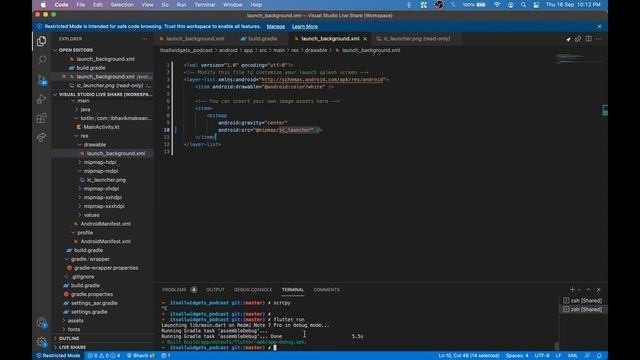Screen dimensions: 640x360
Task: Close launch_background.xml in Open Editors
Action: 64,76
